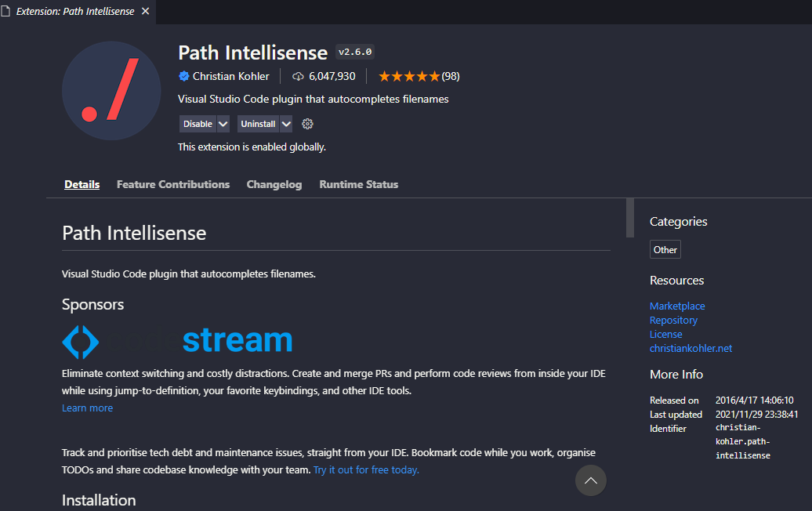Click the download count cloud icon
This screenshot has width=812, height=511.
[298, 77]
